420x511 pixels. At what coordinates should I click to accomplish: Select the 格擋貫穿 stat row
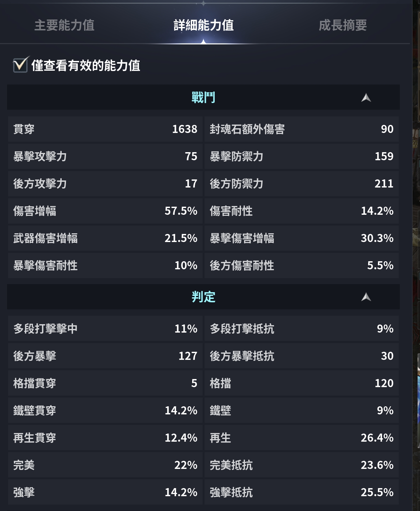[x=105, y=383]
